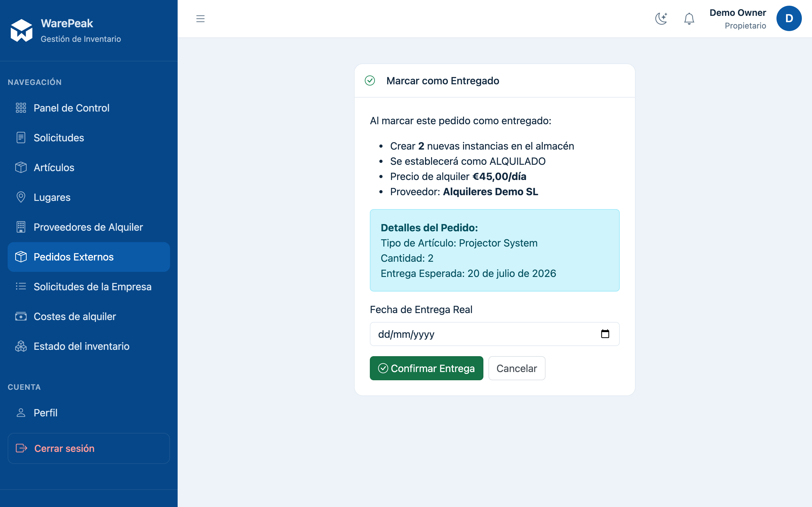
Task: Open notifications bell
Action: click(689, 18)
